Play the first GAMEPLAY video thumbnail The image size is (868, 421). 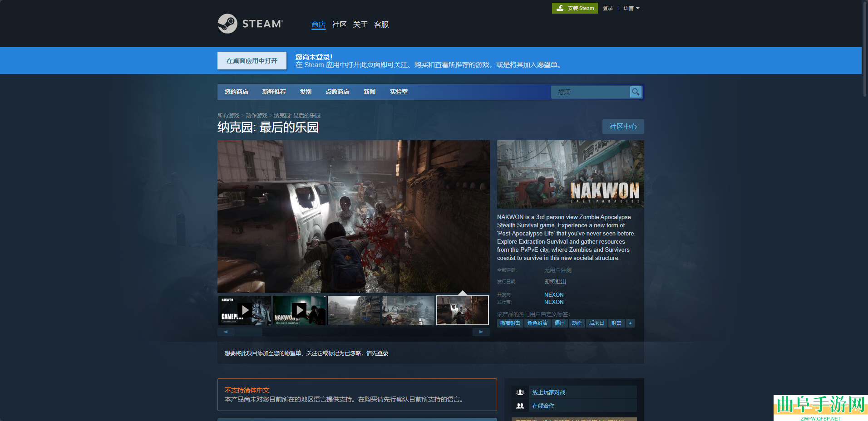pyautogui.click(x=245, y=310)
